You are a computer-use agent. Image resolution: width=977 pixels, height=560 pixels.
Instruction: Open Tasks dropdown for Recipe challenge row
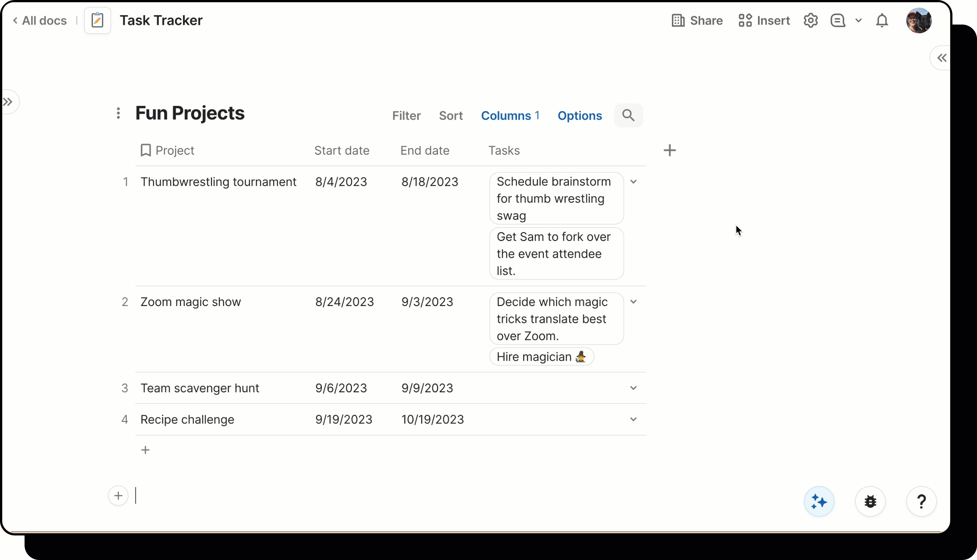(633, 419)
